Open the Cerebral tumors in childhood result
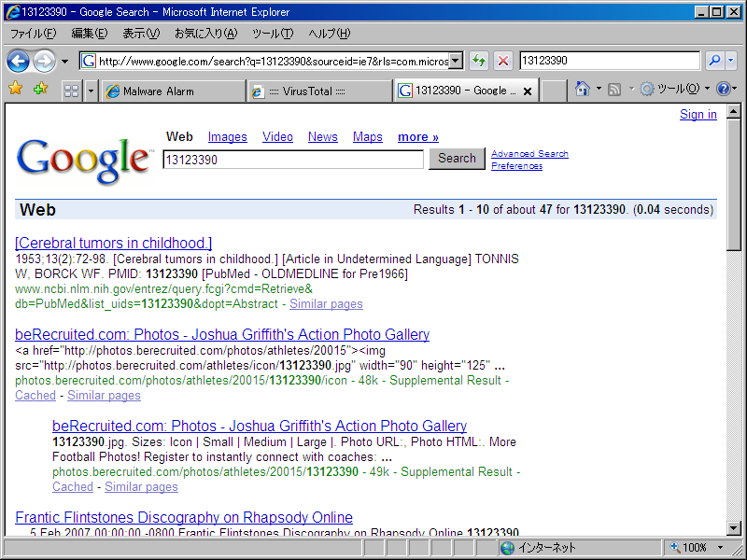 (x=113, y=243)
